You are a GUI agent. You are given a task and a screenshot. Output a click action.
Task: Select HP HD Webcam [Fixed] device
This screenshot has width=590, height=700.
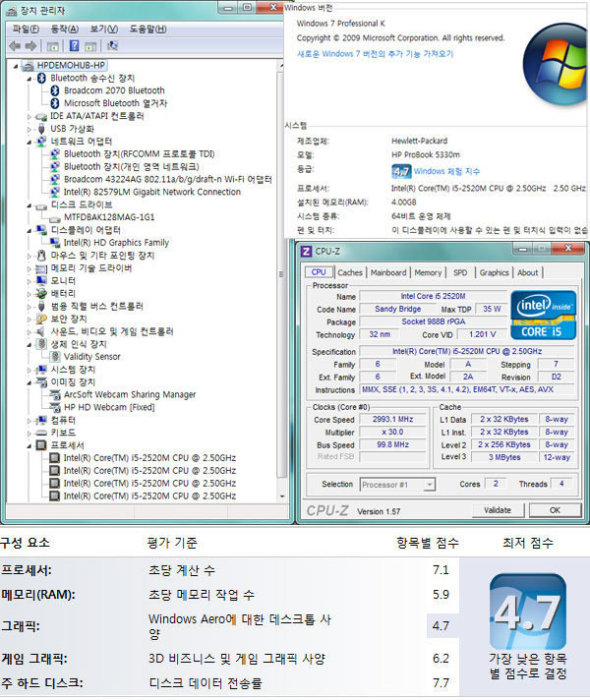click(109, 407)
